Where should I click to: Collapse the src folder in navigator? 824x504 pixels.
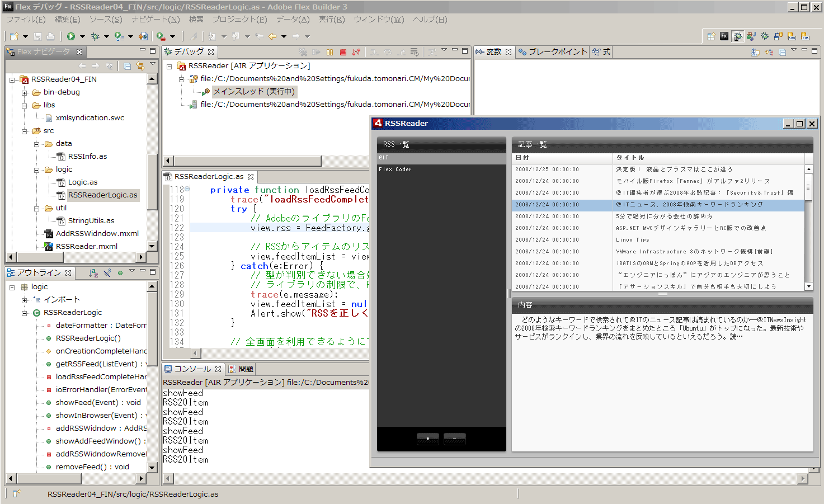24,131
